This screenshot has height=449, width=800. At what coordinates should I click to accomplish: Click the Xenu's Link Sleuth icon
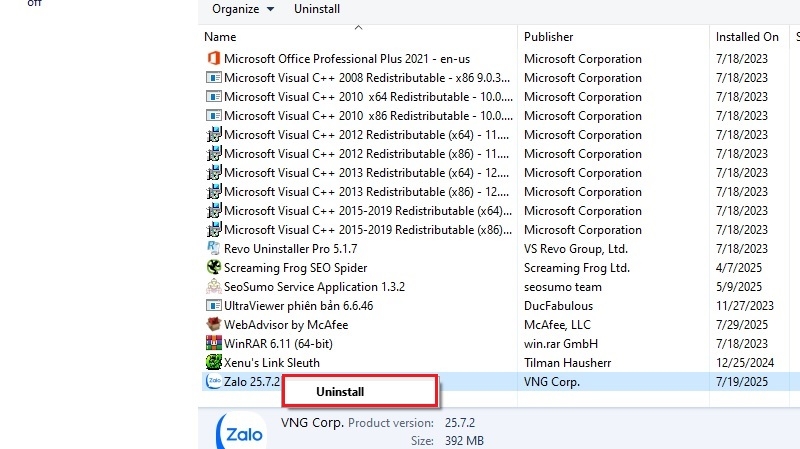pyautogui.click(x=213, y=363)
